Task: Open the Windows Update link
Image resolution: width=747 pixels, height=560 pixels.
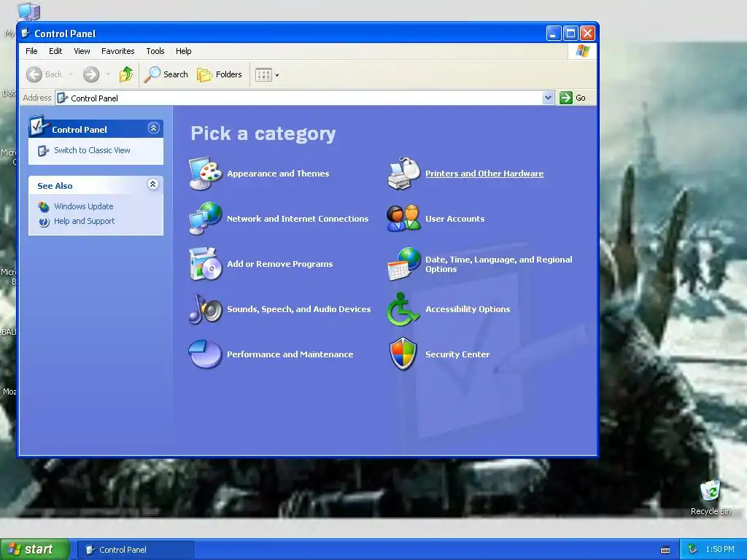Action: tap(84, 206)
